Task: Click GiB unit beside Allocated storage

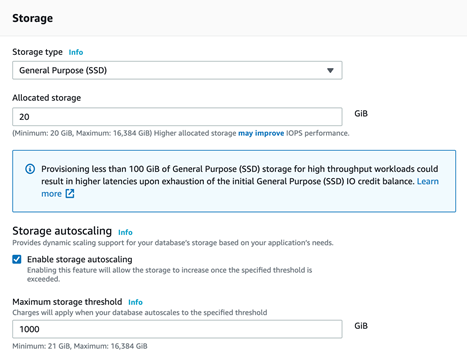Action: click(x=361, y=114)
